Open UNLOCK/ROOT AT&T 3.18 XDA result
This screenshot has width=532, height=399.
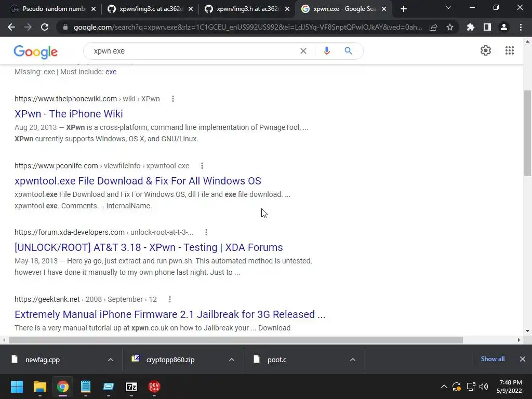click(x=149, y=247)
